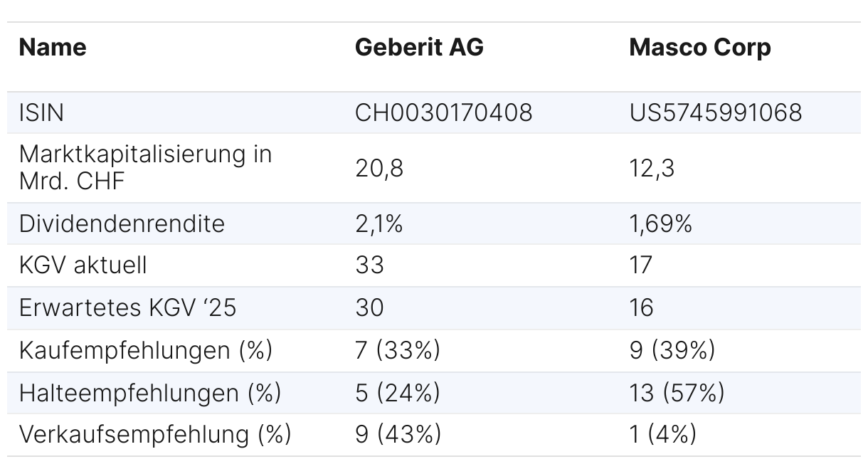
Task: Select the Geberit ISIN CH0030170408
Action: point(443,112)
